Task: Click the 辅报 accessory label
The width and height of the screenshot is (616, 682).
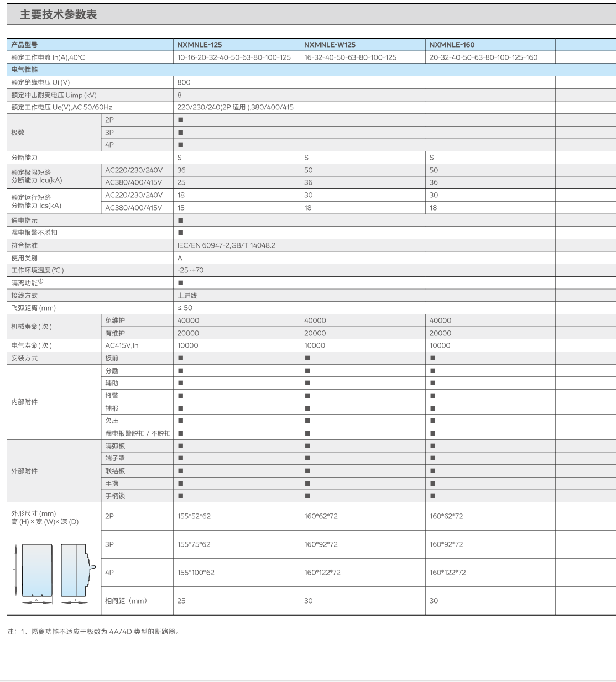Action: (112, 408)
